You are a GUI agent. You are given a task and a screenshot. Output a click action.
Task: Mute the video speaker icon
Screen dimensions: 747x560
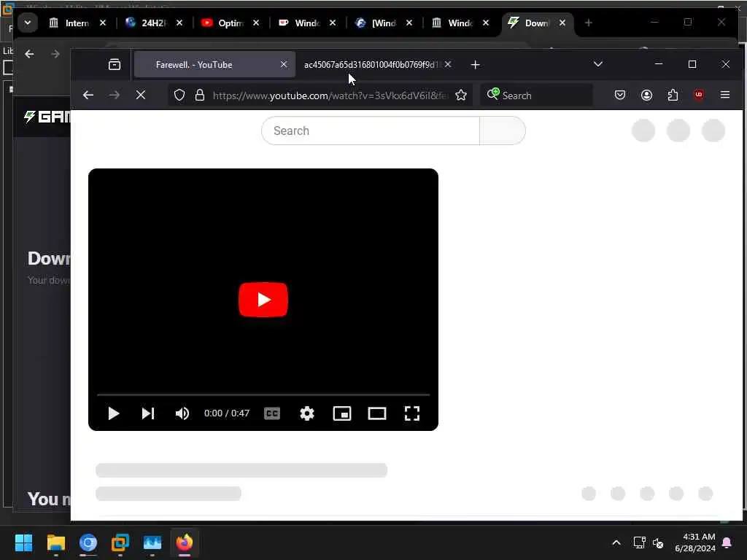pyautogui.click(x=182, y=413)
